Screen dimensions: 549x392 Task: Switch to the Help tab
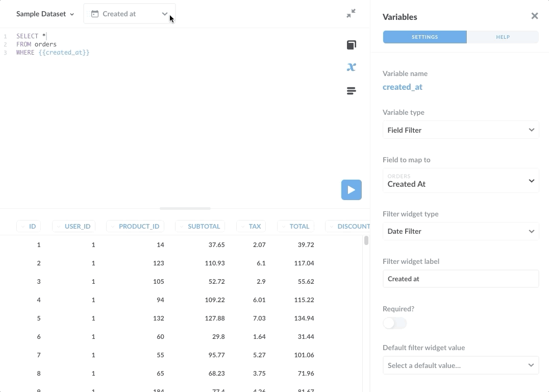coord(503,37)
